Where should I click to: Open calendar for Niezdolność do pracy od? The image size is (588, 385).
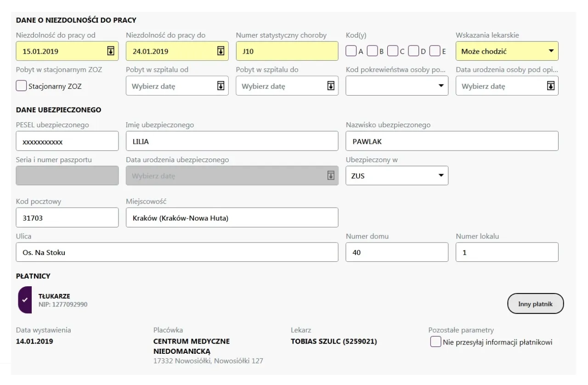[110, 51]
